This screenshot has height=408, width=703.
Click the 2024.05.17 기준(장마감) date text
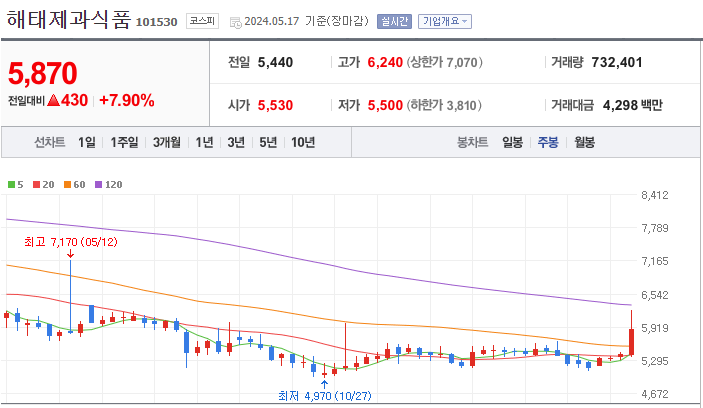click(307, 21)
